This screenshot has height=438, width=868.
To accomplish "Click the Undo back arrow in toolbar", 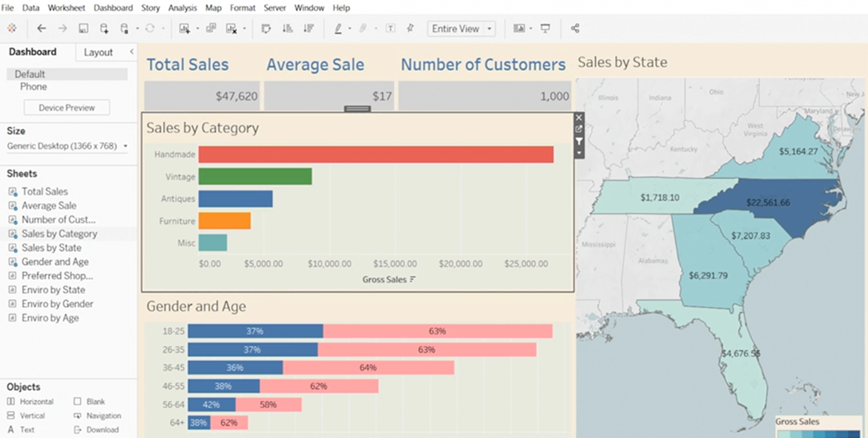I will tap(41, 28).
